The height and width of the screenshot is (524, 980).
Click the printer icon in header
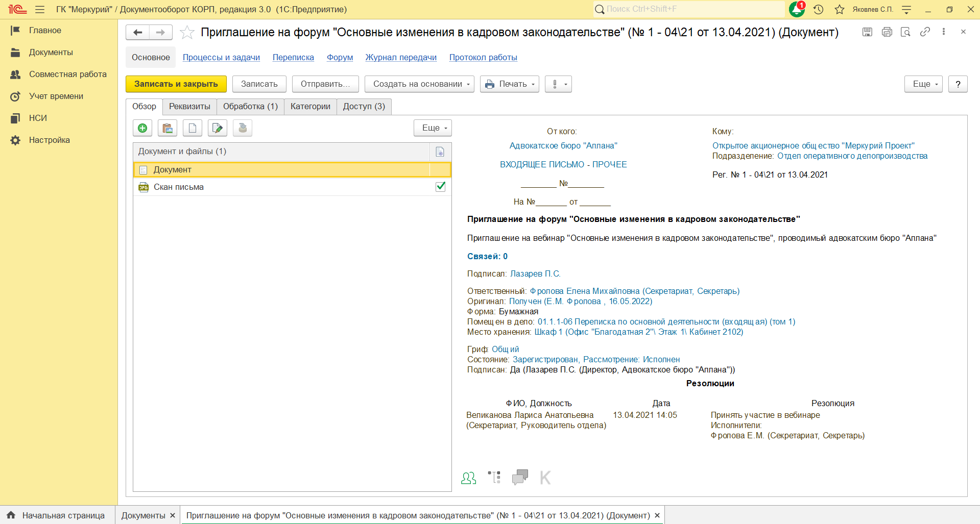[x=887, y=32]
